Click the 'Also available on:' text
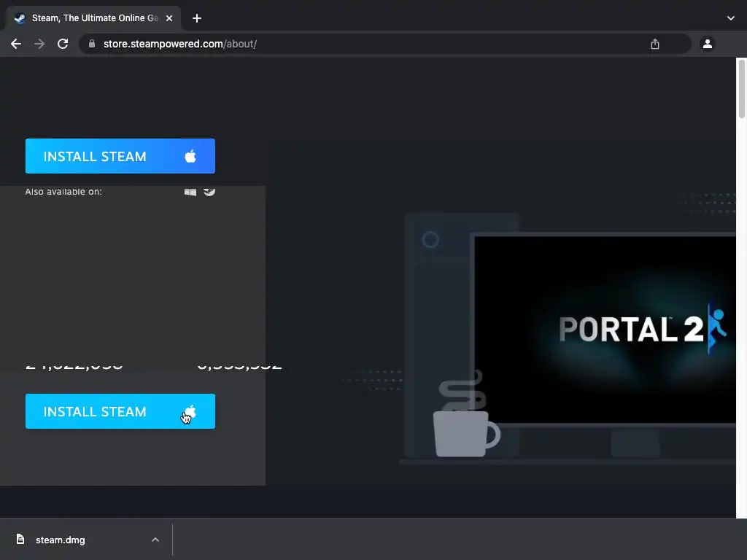The width and height of the screenshot is (747, 560). 63,192
